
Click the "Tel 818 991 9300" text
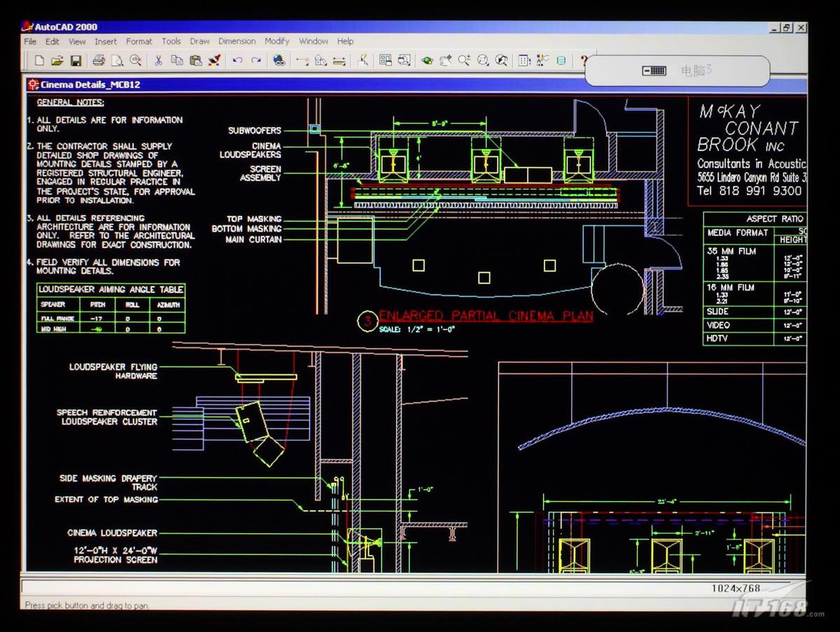coord(750,190)
